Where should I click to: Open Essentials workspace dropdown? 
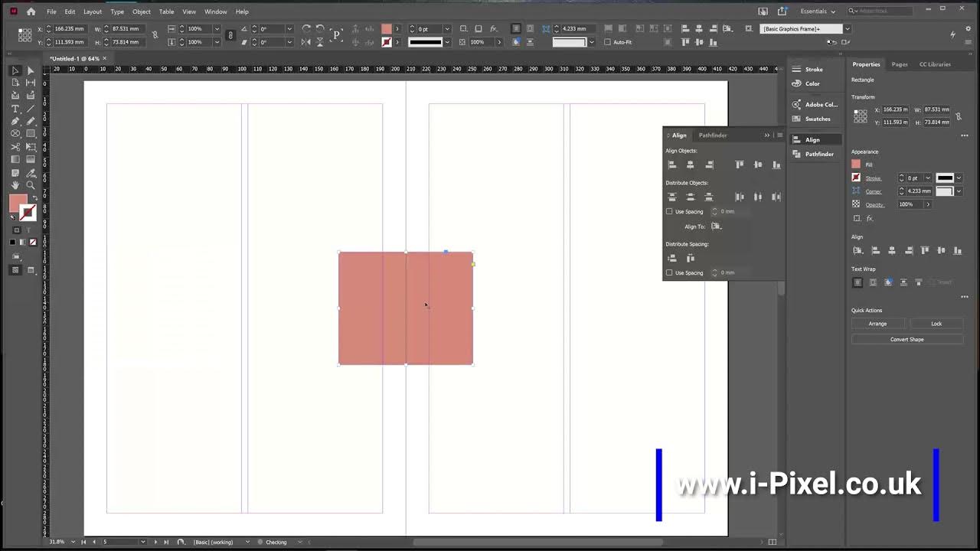pos(818,11)
